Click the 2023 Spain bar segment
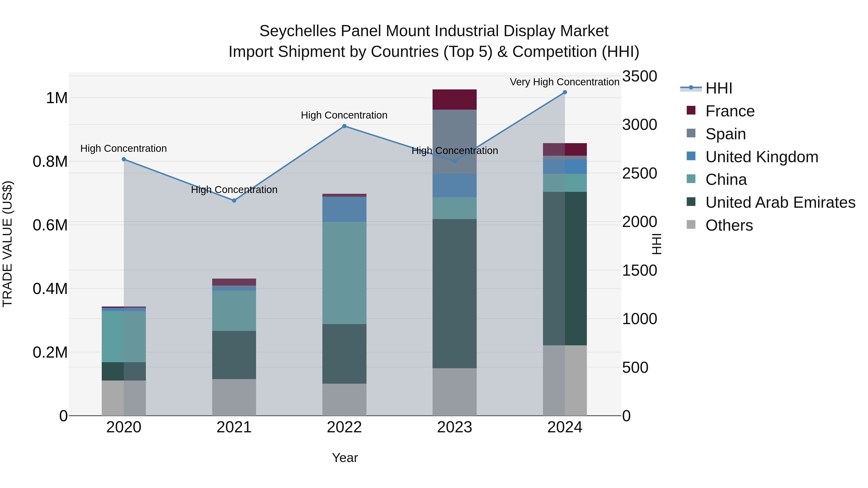The width and height of the screenshot is (868, 488). (454, 142)
